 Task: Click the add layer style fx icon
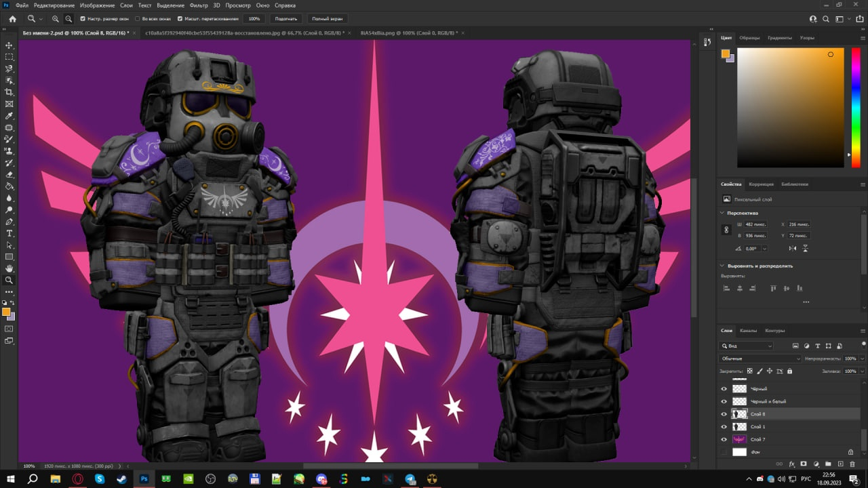791,464
